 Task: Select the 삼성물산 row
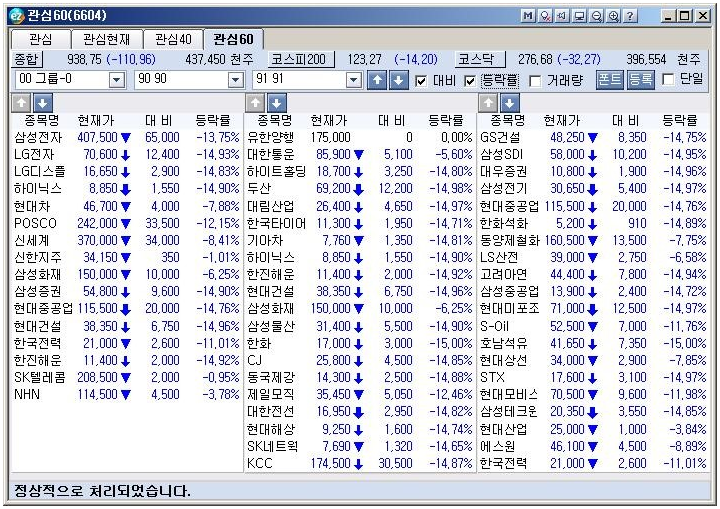[360, 326]
